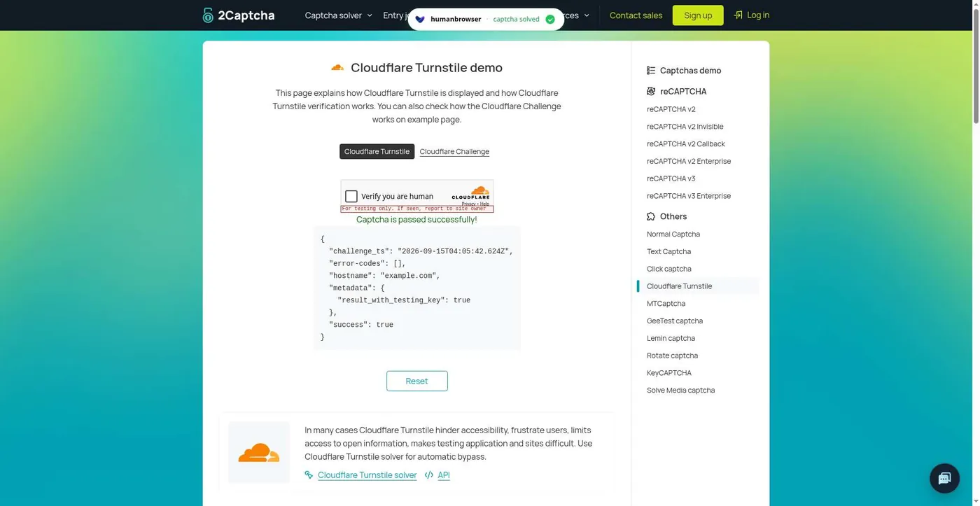
Task: Click the 2Captcha padlock logo icon
Action: (x=208, y=15)
